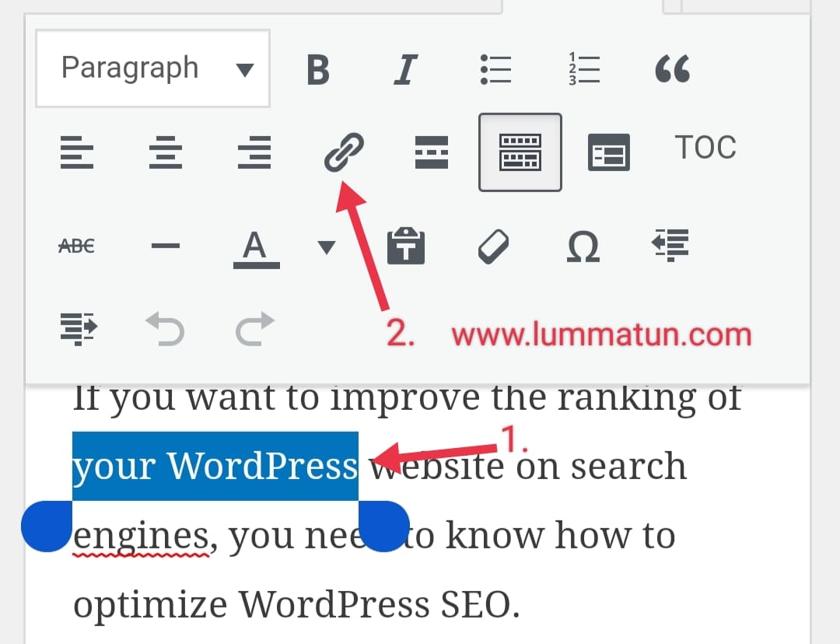Insert a table of contents via TOC

705,148
